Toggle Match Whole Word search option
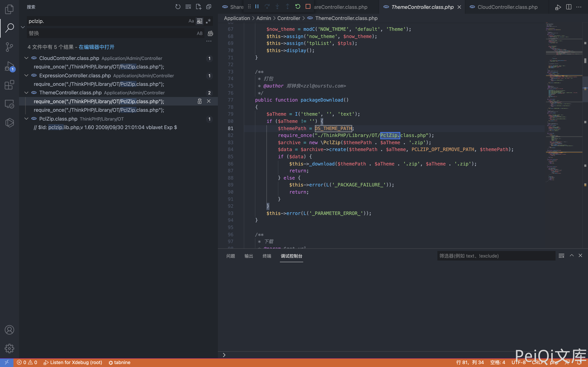 [x=199, y=21]
